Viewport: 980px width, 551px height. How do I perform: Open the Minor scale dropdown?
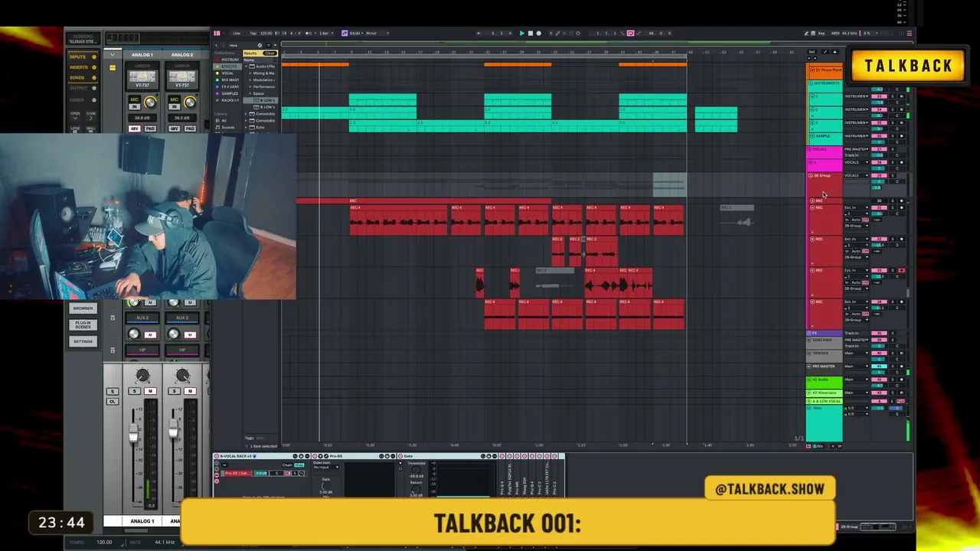[x=377, y=33]
